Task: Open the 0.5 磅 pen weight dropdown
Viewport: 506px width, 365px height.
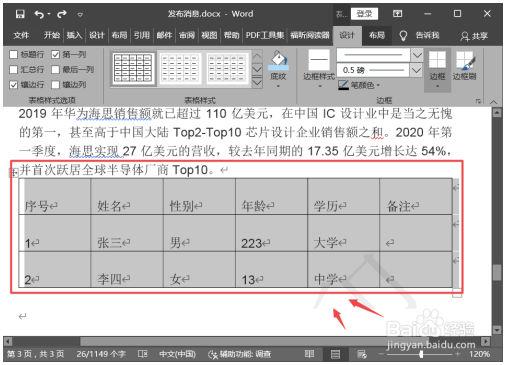Action: tap(416, 70)
